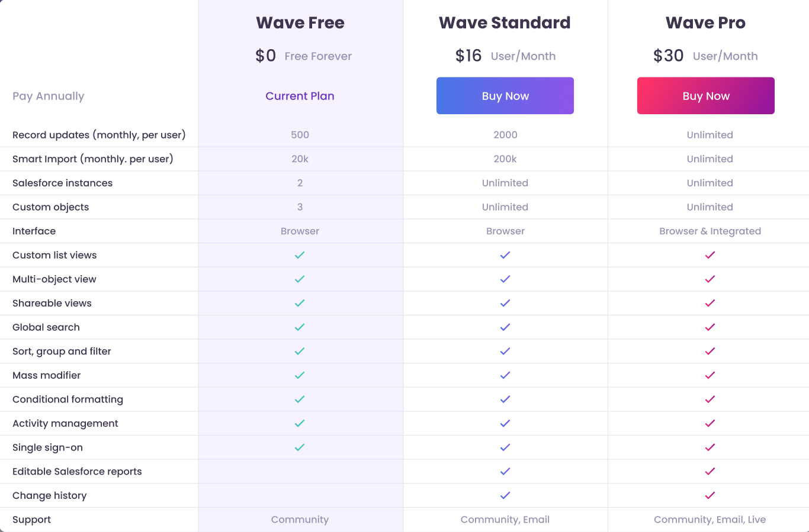The height and width of the screenshot is (532, 809).
Task: Click Wave Standard checkmark for Editable Salesforce reports
Action: 505,472
